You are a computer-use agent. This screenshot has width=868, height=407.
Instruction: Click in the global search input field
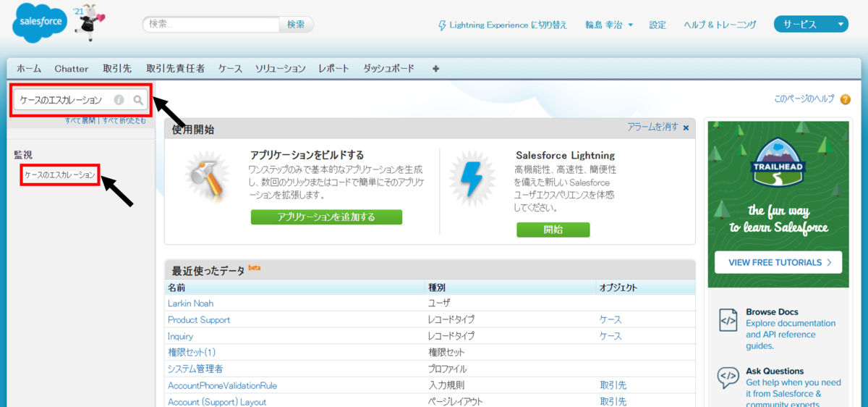[211, 25]
